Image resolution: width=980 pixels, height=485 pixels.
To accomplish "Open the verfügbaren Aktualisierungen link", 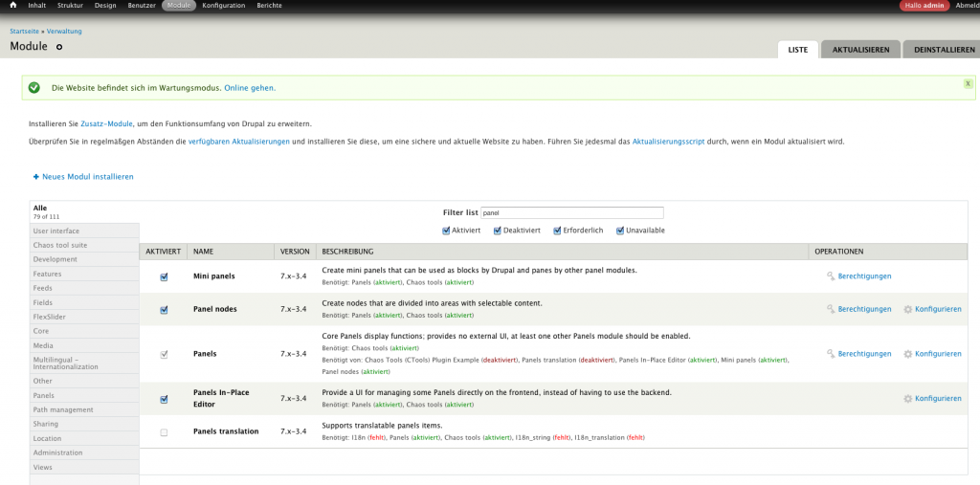I will tap(242, 142).
